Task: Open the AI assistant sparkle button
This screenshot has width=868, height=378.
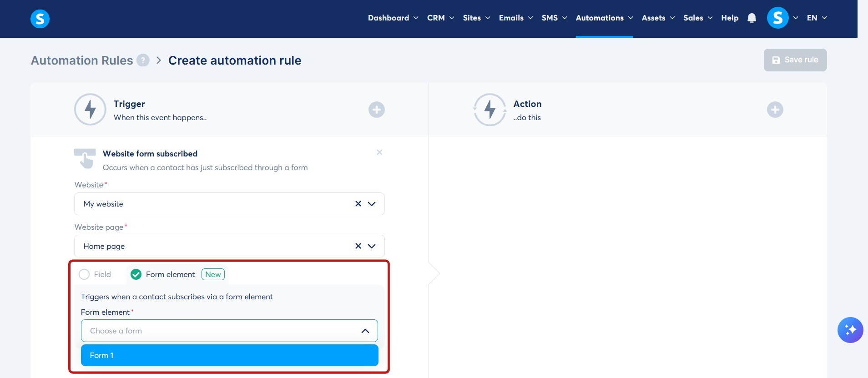Action: click(850, 330)
